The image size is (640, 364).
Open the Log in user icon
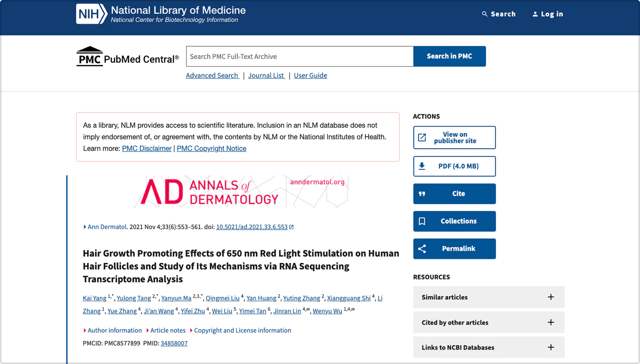pyautogui.click(x=535, y=14)
